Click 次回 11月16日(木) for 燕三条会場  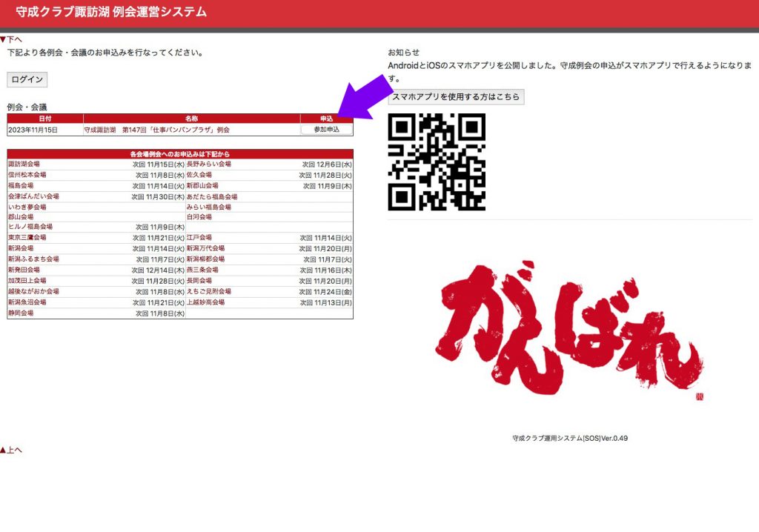[325, 270]
